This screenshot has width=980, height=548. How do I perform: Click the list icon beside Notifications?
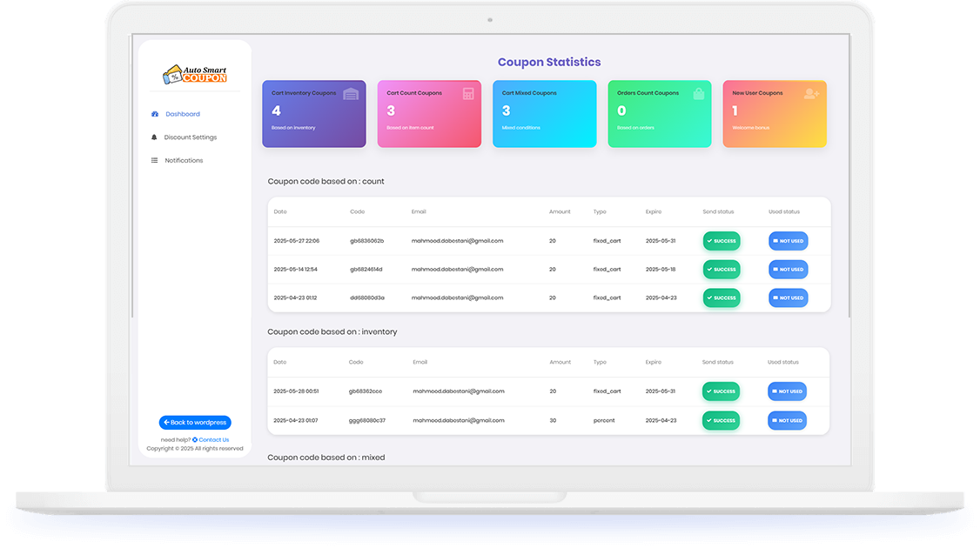click(x=154, y=161)
